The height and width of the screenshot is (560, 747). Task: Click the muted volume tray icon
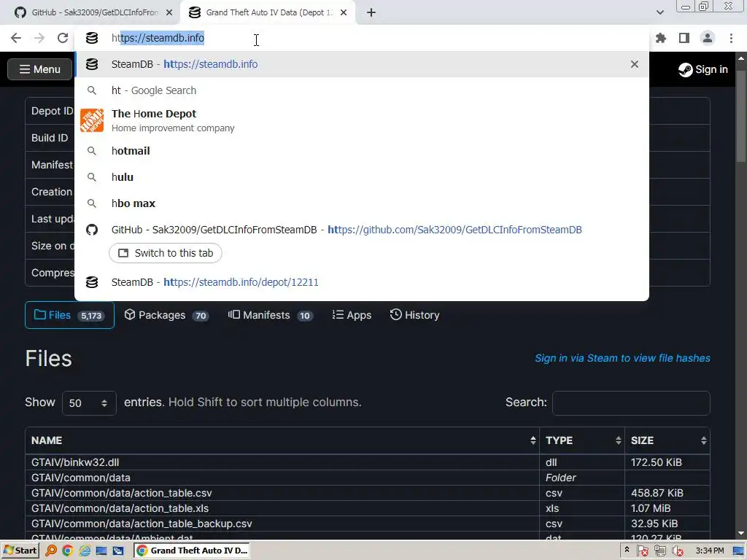coord(677,551)
